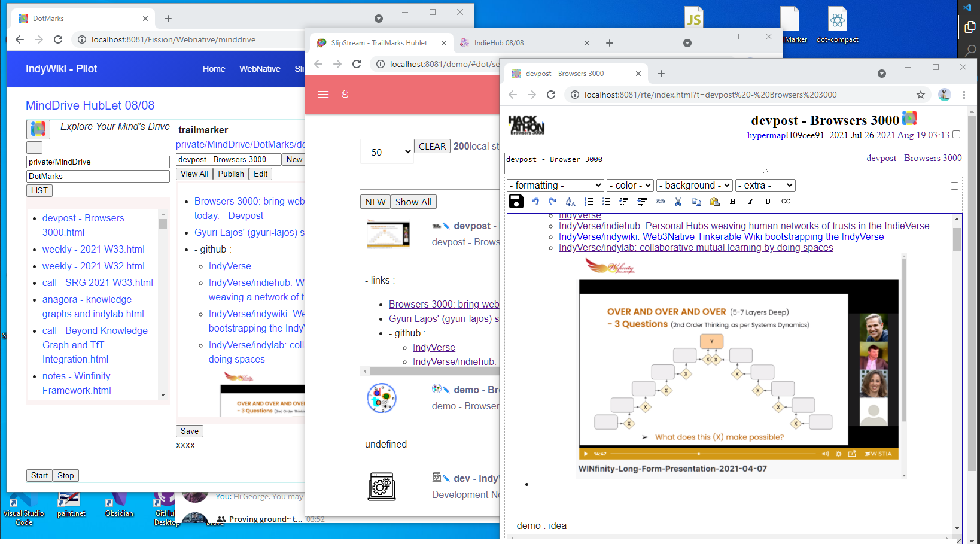Open the extra dropdown
The image size is (980, 544).
pos(765,186)
